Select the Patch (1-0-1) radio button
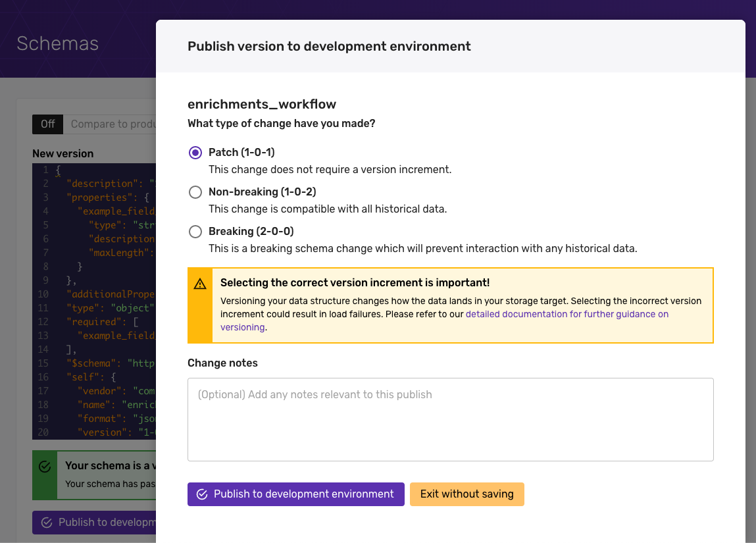This screenshot has height=543, width=756. point(195,153)
